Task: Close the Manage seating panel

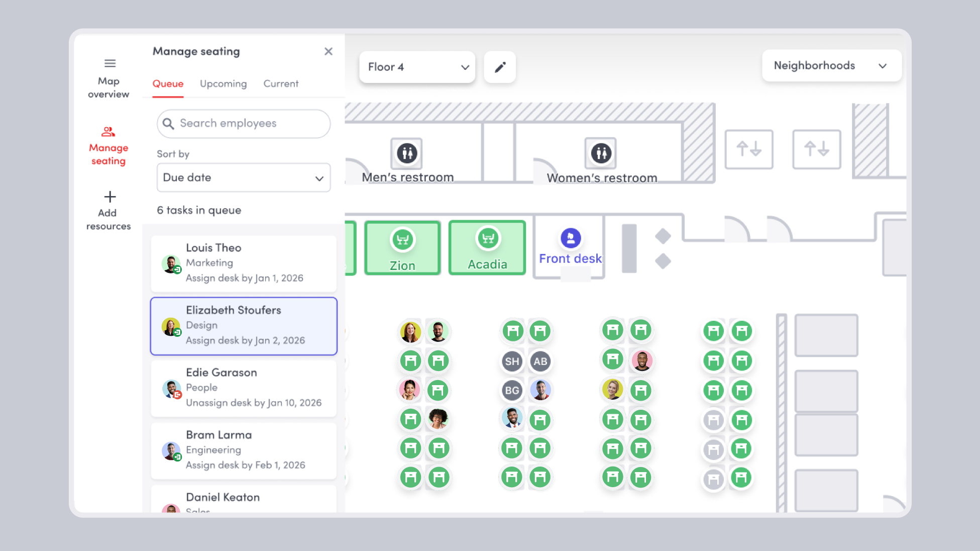Action: click(329, 52)
